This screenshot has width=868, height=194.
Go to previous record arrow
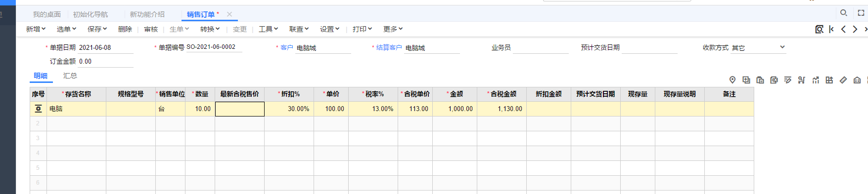843,29
